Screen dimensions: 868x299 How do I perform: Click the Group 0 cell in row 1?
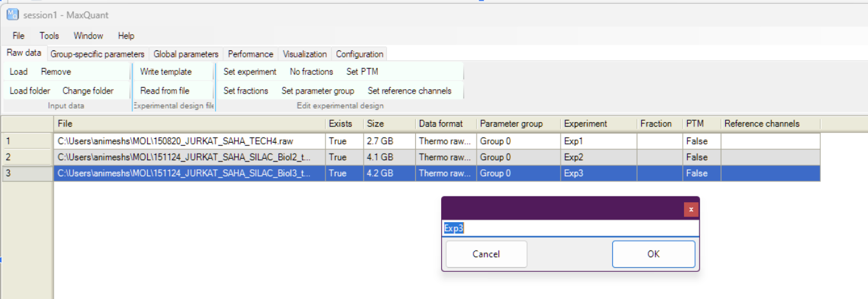point(518,141)
